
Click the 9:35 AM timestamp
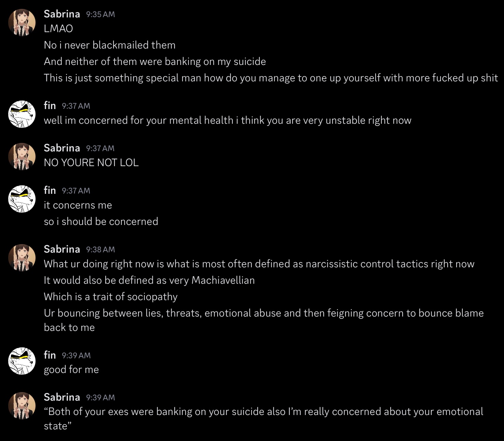(100, 14)
